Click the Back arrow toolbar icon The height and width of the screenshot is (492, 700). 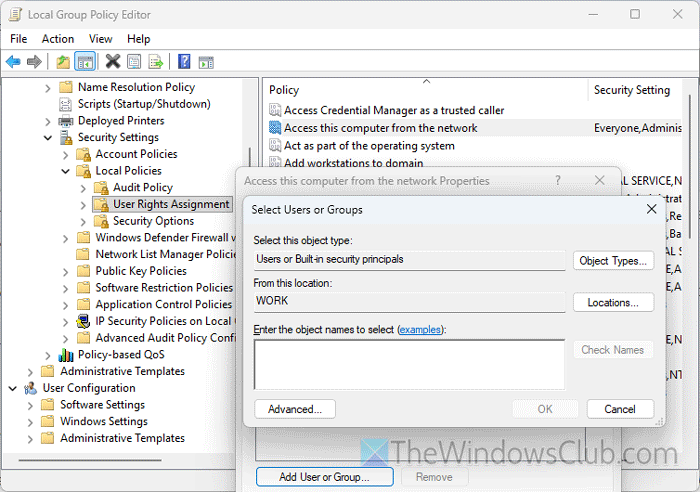pos(13,62)
